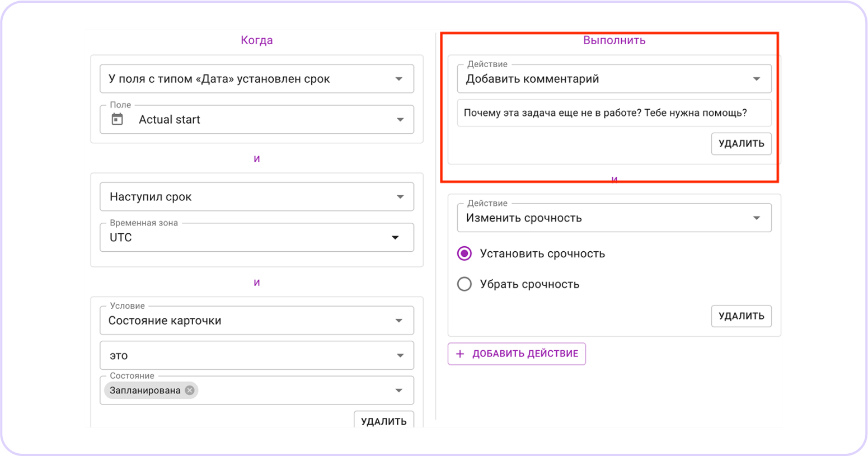Click the calendar icon beside Actual start

tap(117, 119)
